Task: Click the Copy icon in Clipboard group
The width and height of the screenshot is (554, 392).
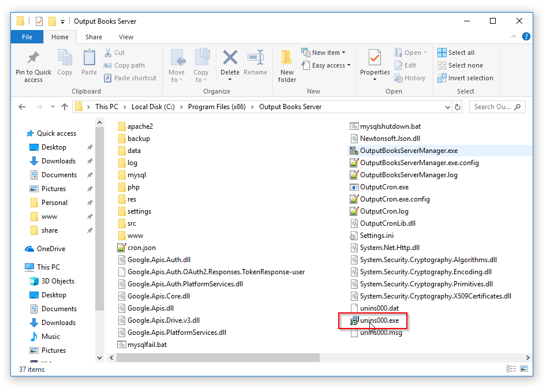Action: point(65,58)
